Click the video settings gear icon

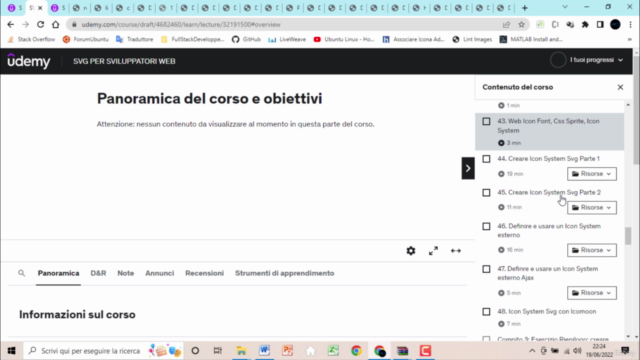coord(411,251)
